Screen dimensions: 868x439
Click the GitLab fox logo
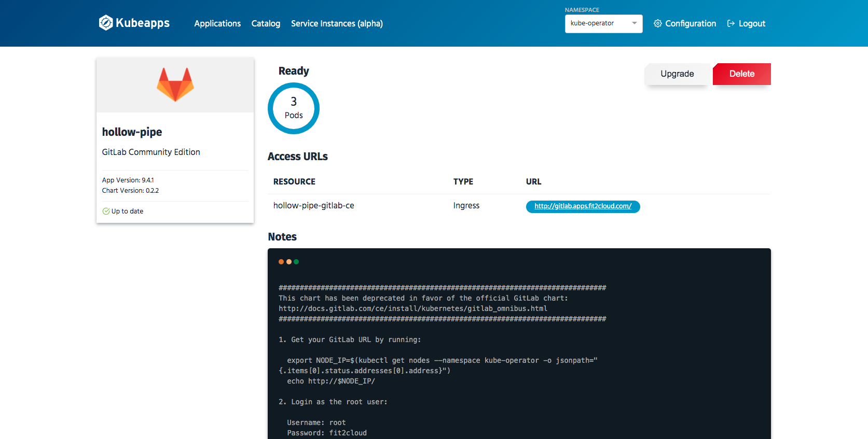coord(175,84)
